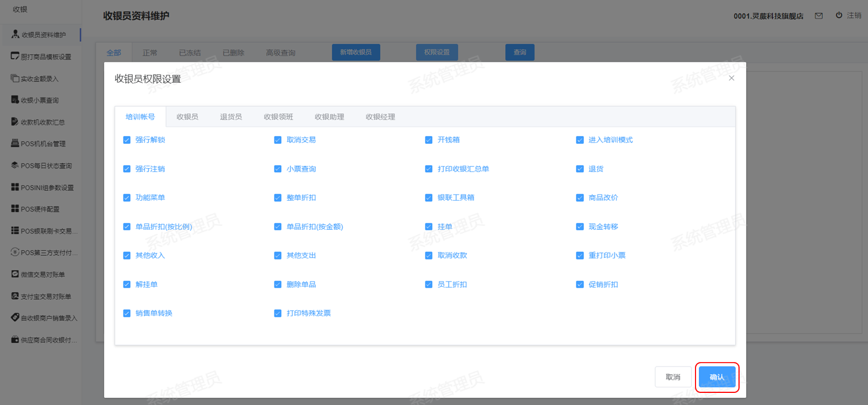Open 支付宝交易对账单 in the sidebar
The height and width of the screenshot is (405, 868).
[15, 296]
